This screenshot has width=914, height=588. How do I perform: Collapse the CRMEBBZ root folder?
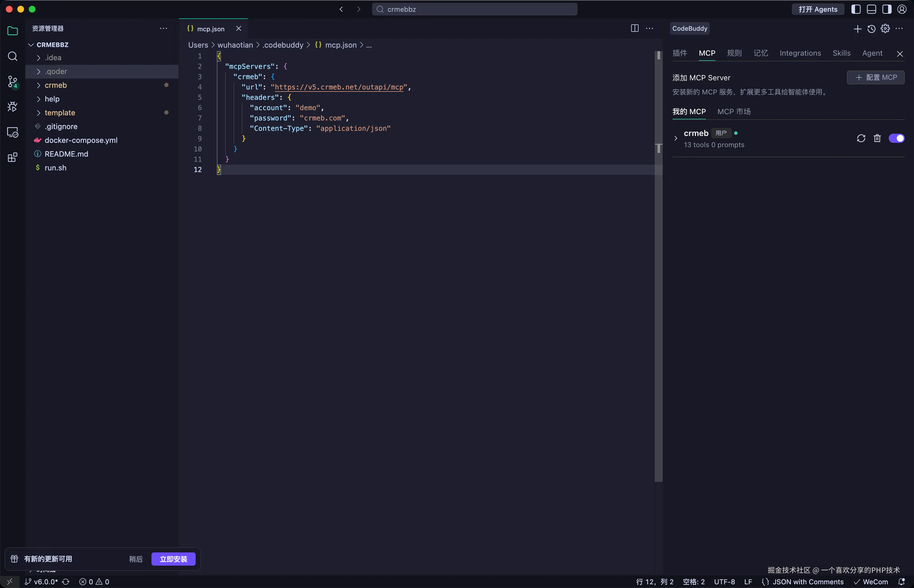31,45
